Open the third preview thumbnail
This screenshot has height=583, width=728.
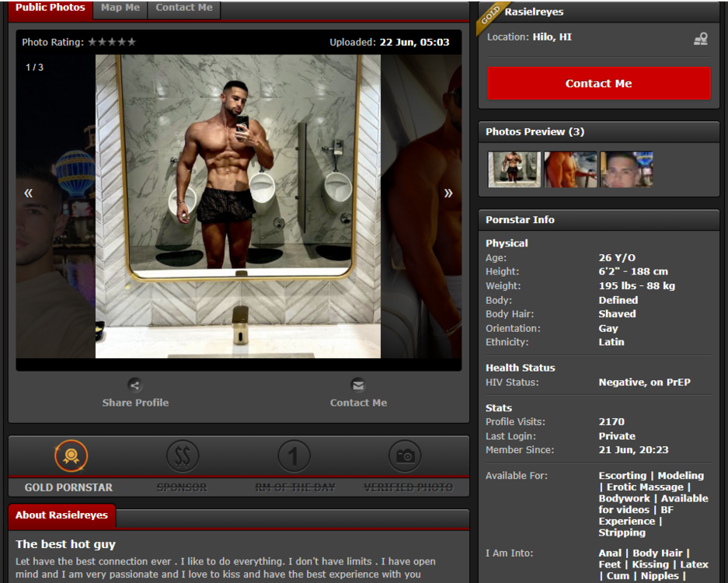click(626, 169)
